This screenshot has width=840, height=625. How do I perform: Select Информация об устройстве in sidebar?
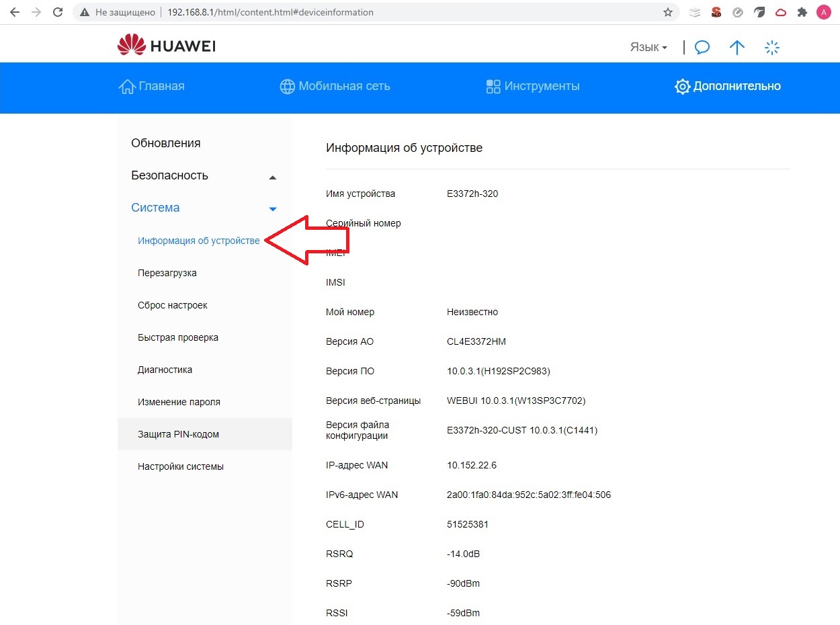[199, 241]
